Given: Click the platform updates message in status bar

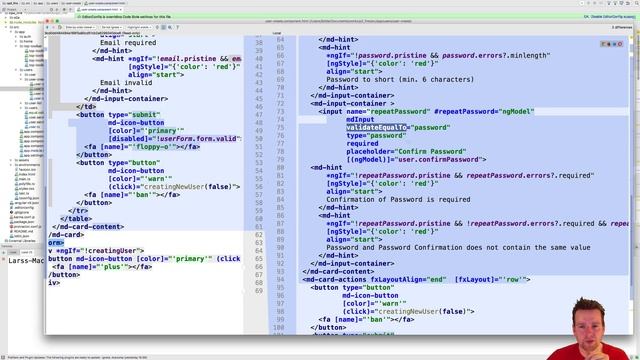Looking at the screenshot, I should pos(78,358).
